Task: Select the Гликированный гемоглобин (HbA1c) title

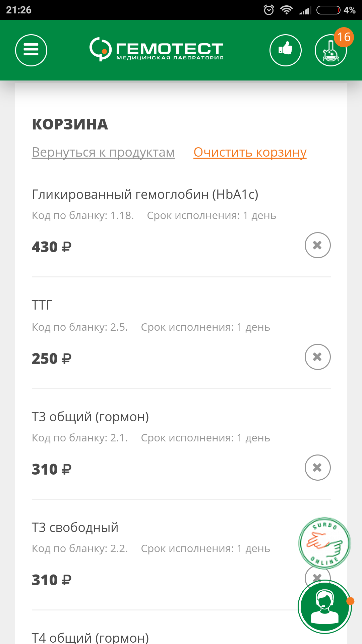Action: [x=145, y=195]
